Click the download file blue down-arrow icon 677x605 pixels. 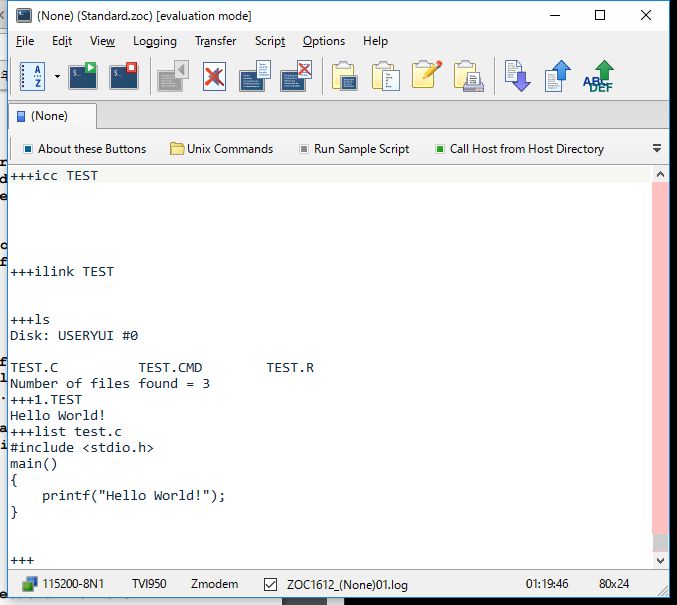(517, 76)
